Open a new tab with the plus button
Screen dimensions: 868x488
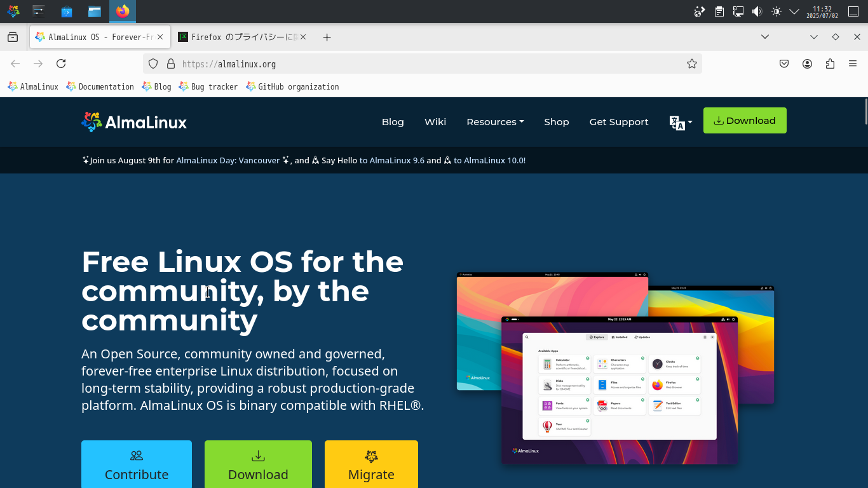click(327, 37)
